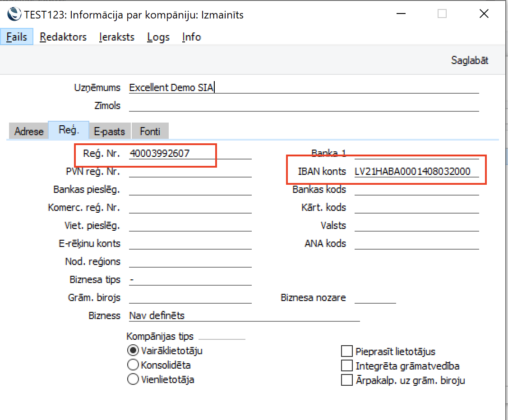The height and width of the screenshot is (420, 508).
Task: Open the Fails menu
Action: coord(17,37)
